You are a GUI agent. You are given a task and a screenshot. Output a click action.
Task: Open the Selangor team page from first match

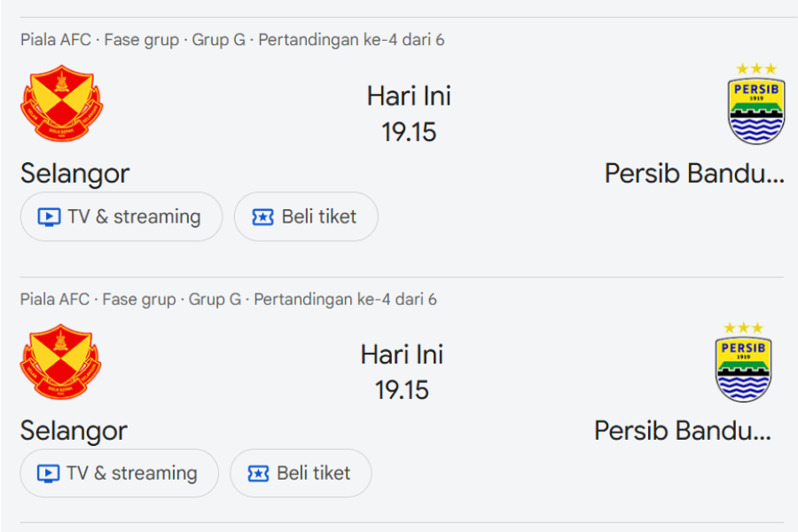[x=74, y=174]
